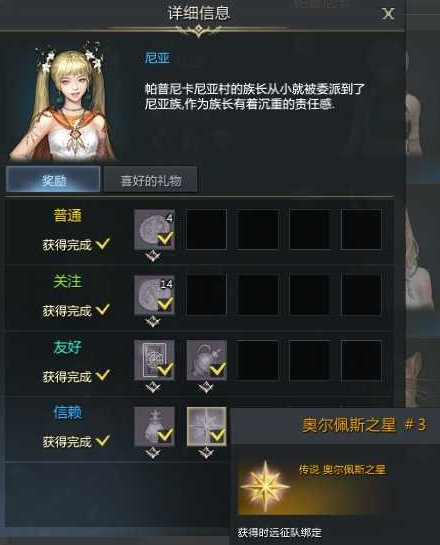Click the checkmark next to 信赖 获得完成

tap(103, 440)
